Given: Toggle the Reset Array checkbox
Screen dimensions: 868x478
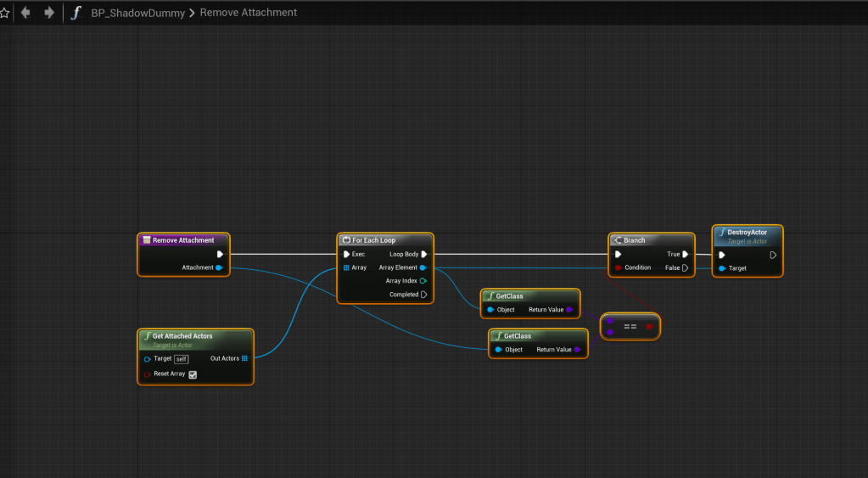Looking at the screenshot, I should [x=193, y=374].
